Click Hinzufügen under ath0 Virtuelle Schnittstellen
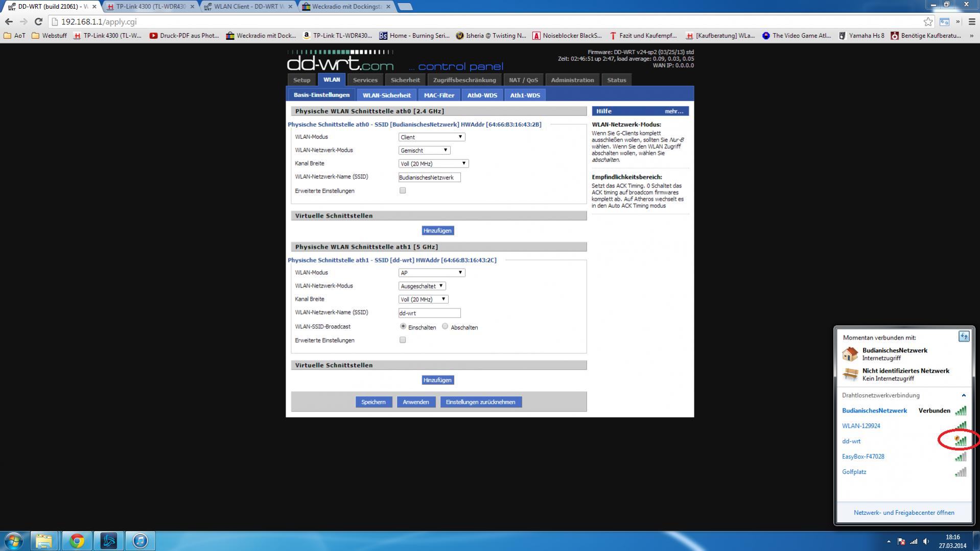This screenshot has width=980, height=551. click(x=437, y=230)
